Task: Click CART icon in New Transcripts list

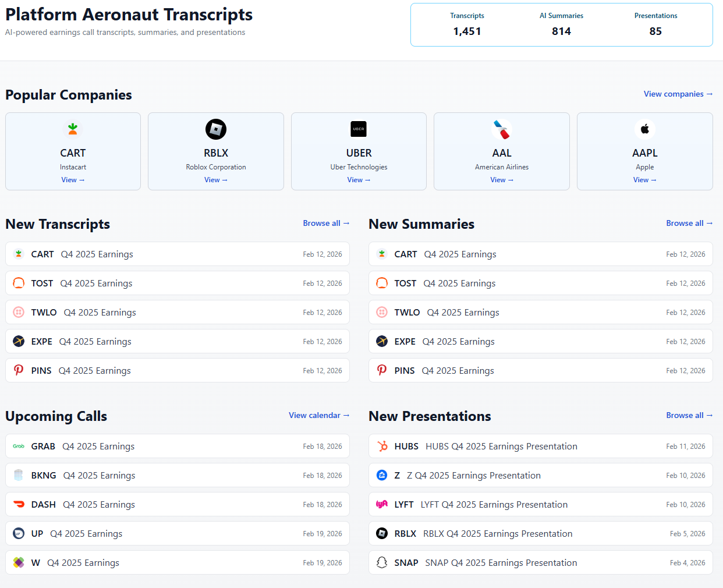Action: click(19, 254)
